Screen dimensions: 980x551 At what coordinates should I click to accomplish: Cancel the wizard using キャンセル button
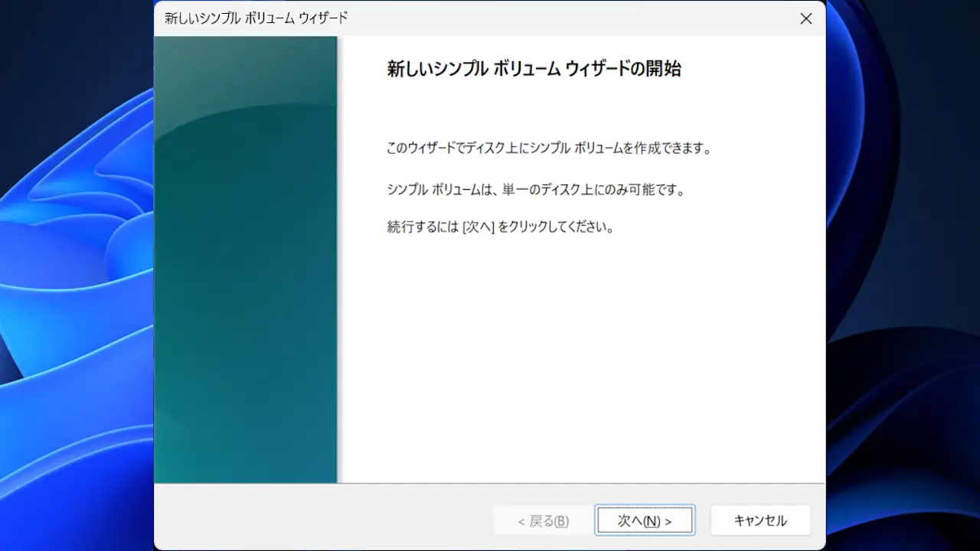(x=760, y=520)
